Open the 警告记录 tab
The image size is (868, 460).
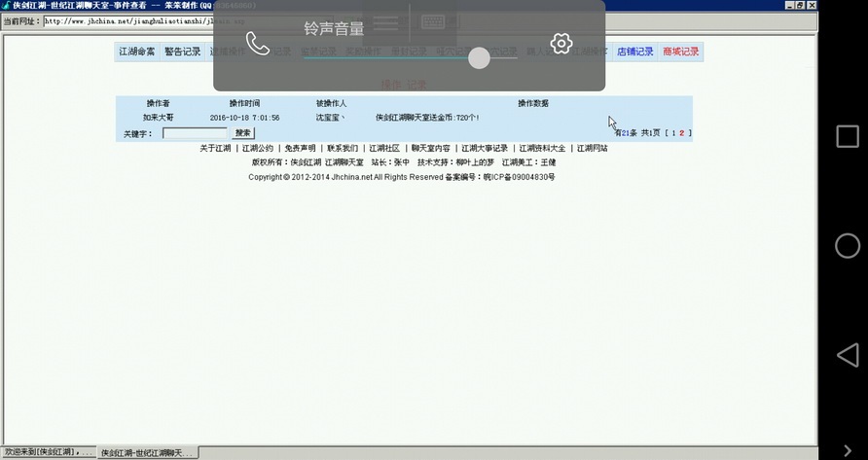pos(182,52)
